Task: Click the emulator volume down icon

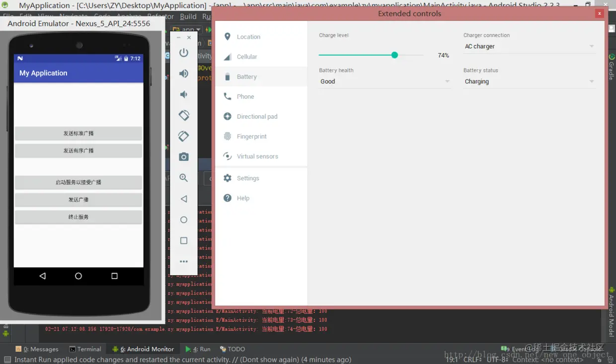Action: click(184, 94)
